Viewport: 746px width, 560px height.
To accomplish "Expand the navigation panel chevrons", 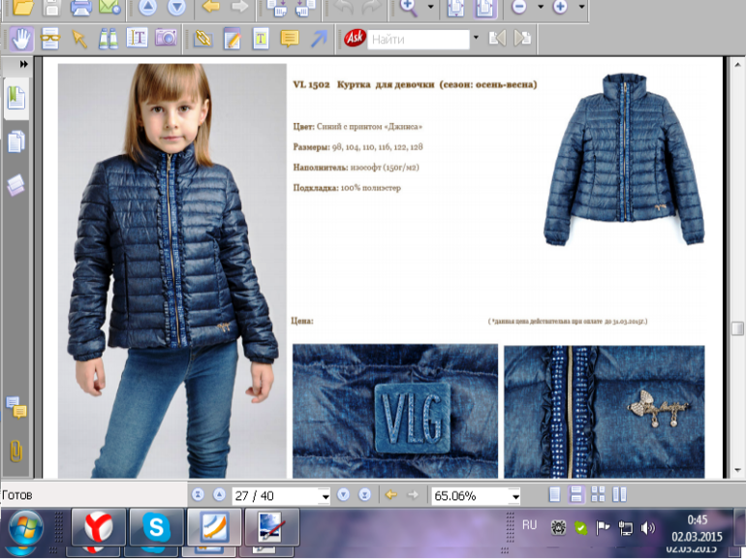I will [23, 64].
